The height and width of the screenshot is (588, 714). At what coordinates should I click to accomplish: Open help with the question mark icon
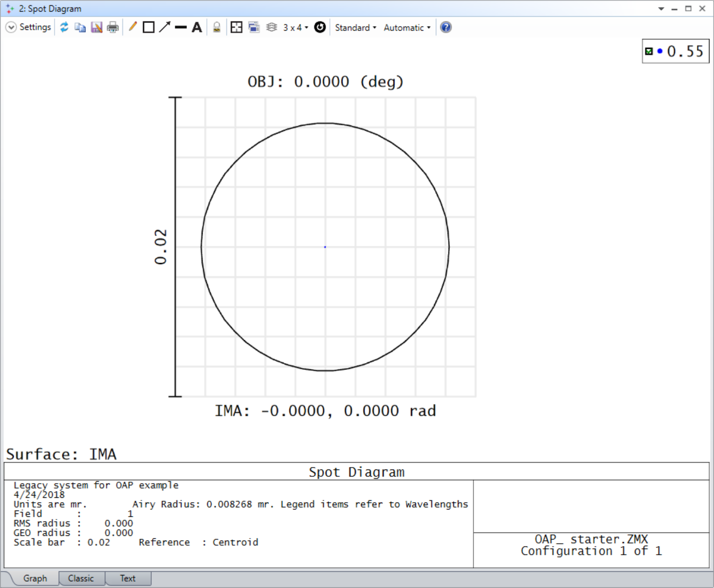click(446, 27)
